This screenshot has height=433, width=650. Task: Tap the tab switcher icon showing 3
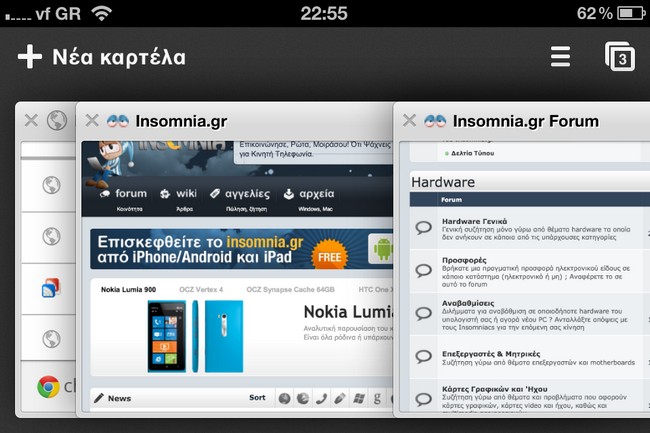(620, 56)
